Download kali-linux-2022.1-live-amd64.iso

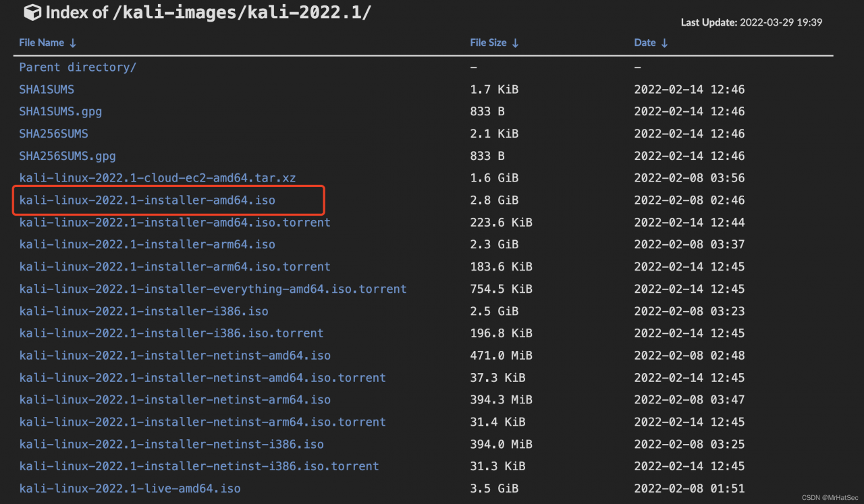pos(130,488)
